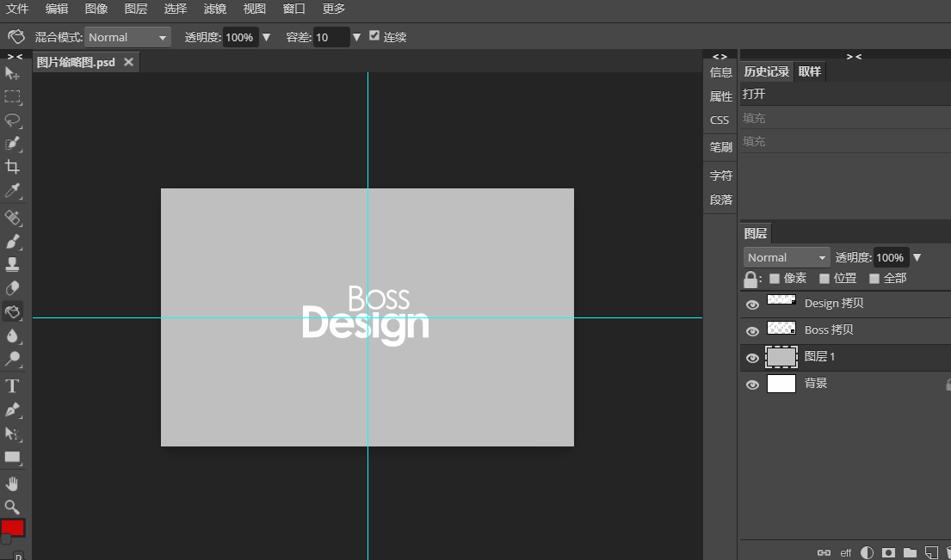Click the red foreground color swatch
This screenshot has width=951, height=560.
pyautogui.click(x=13, y=527)
